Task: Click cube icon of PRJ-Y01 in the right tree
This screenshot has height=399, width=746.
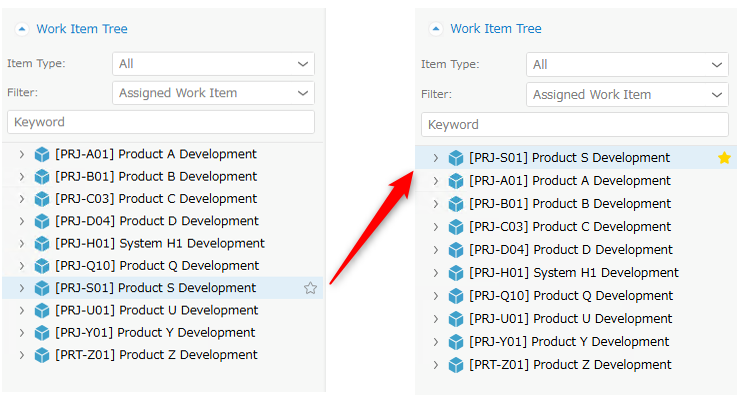Action: click(456, 342)
